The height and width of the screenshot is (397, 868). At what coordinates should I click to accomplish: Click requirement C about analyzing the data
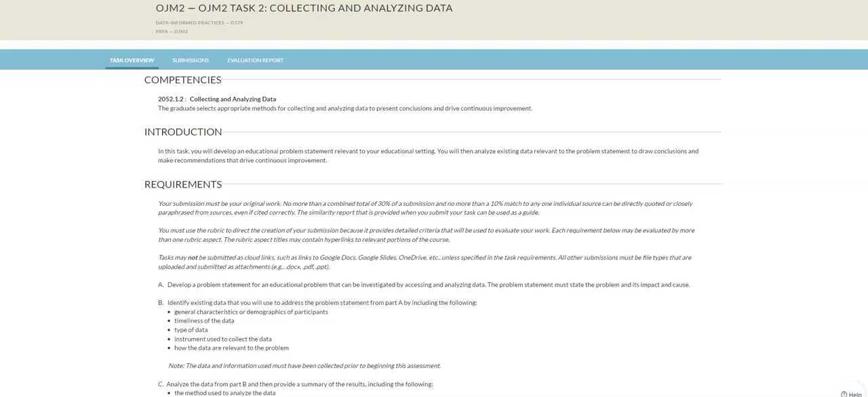(299, 384)
